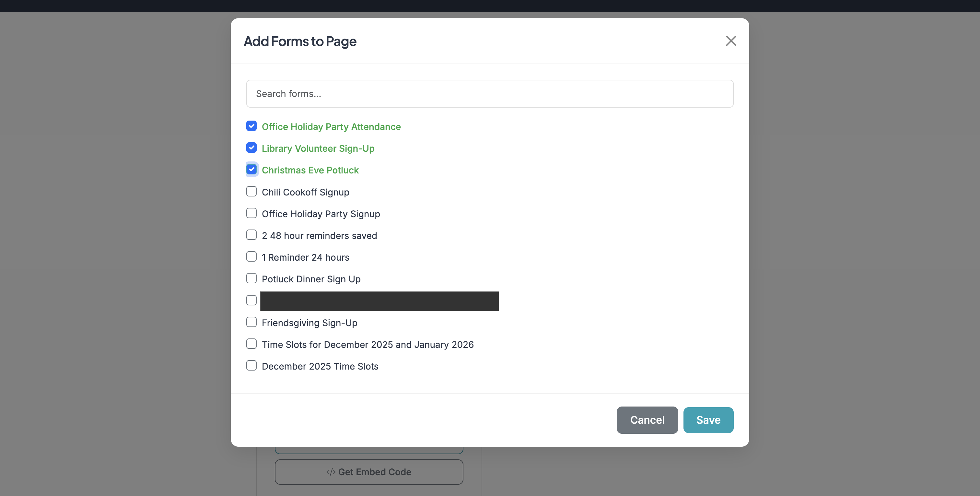Enable the Chili Cookoff Signup checkbox
This screenshot has width=980, height=496.
coord(251,191)
